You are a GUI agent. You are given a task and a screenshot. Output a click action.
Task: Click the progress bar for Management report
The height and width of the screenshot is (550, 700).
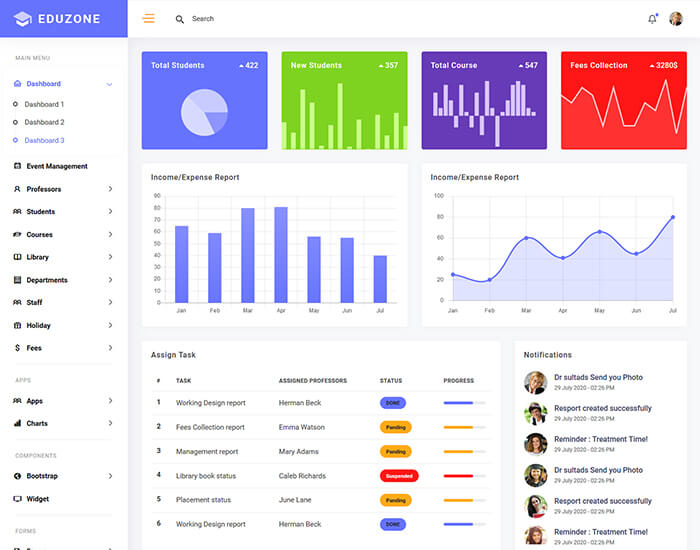click(x=464, y=451)
